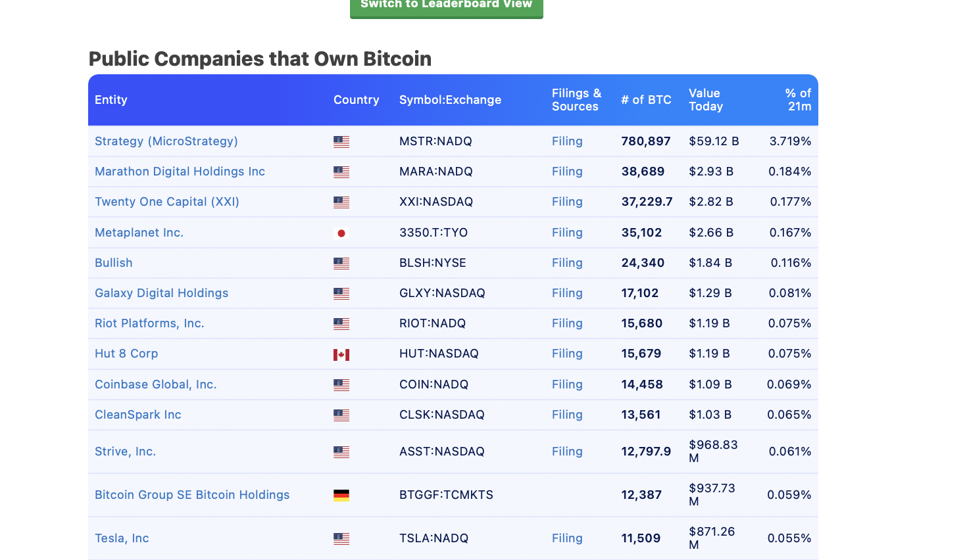
Task: Select the Twenty One Capital (XXI) link
Action: click(166, 201)
